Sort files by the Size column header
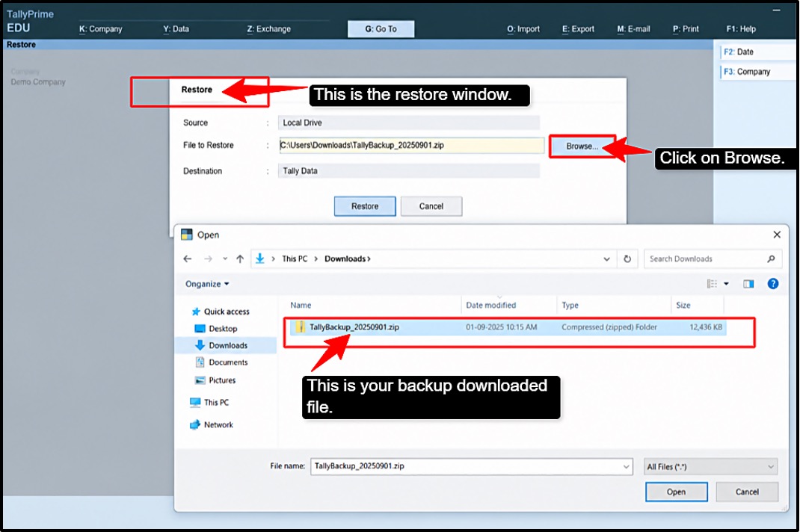Viewport: 800px width, 532px height. pyautogui.click(x=683, y=306)
